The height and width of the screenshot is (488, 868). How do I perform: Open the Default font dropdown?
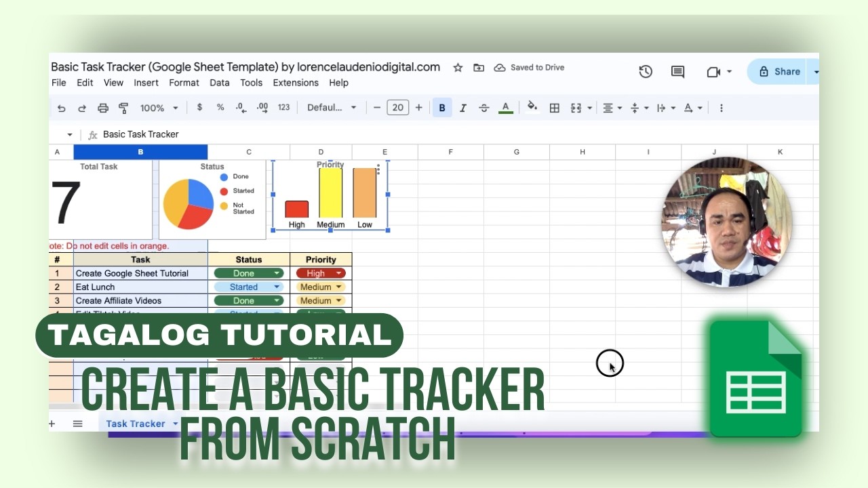coord(332,107)
